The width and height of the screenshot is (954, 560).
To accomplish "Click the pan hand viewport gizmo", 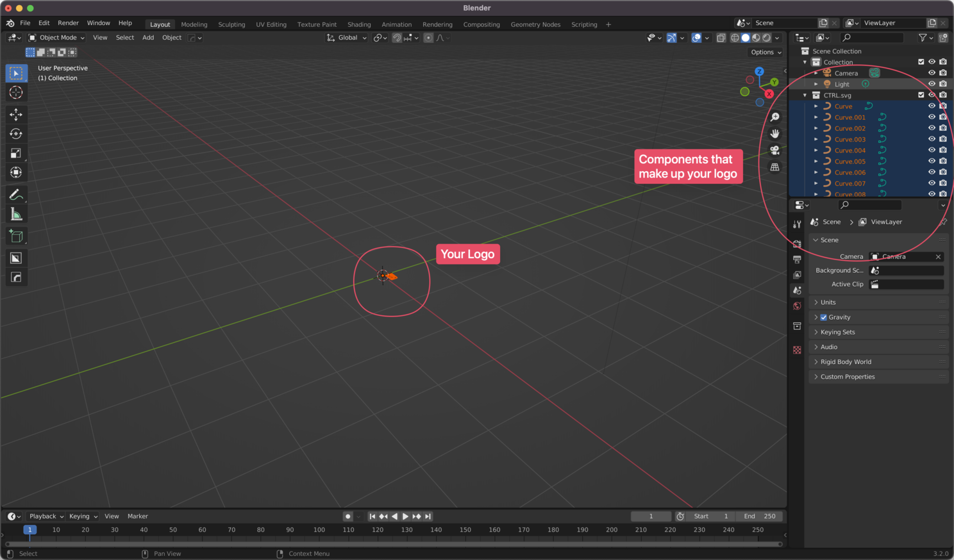I will [774, 133].
